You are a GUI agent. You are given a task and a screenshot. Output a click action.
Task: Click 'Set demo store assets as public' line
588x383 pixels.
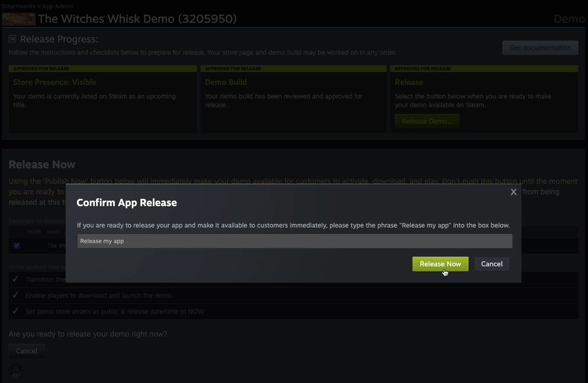115,311
